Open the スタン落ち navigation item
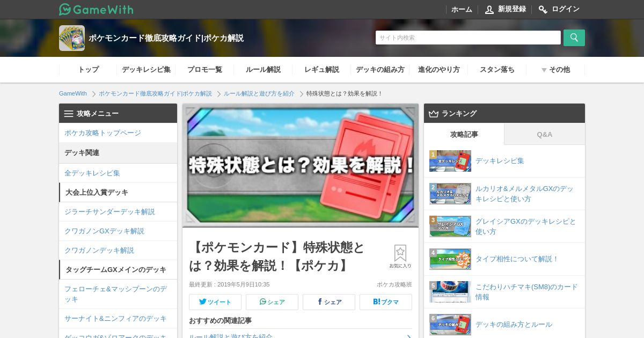 pyautogui.click(x=497, y=70)
